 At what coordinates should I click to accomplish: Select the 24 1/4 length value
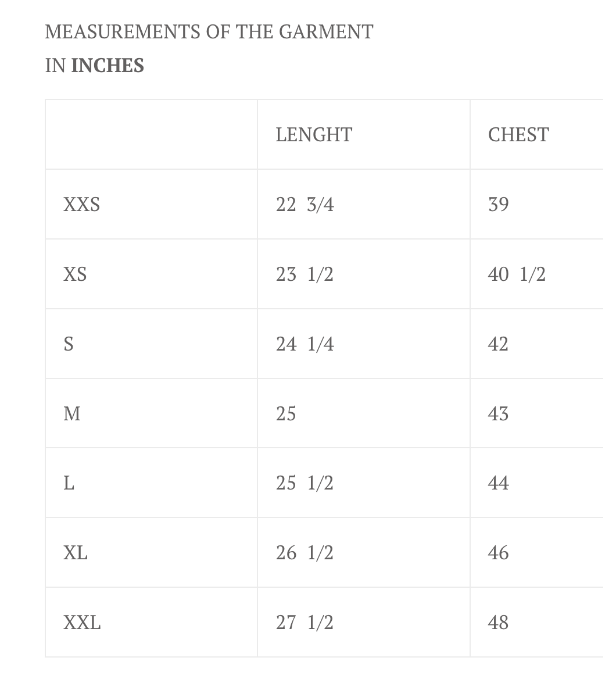coord(305,344)
